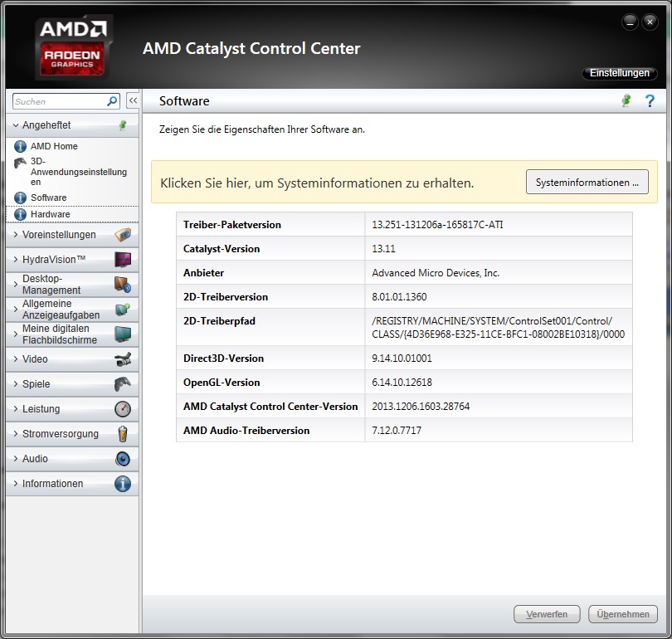Screen dimensions: 672x639
Task: Open AMD Home pinned page
Action: click(54, 146)
